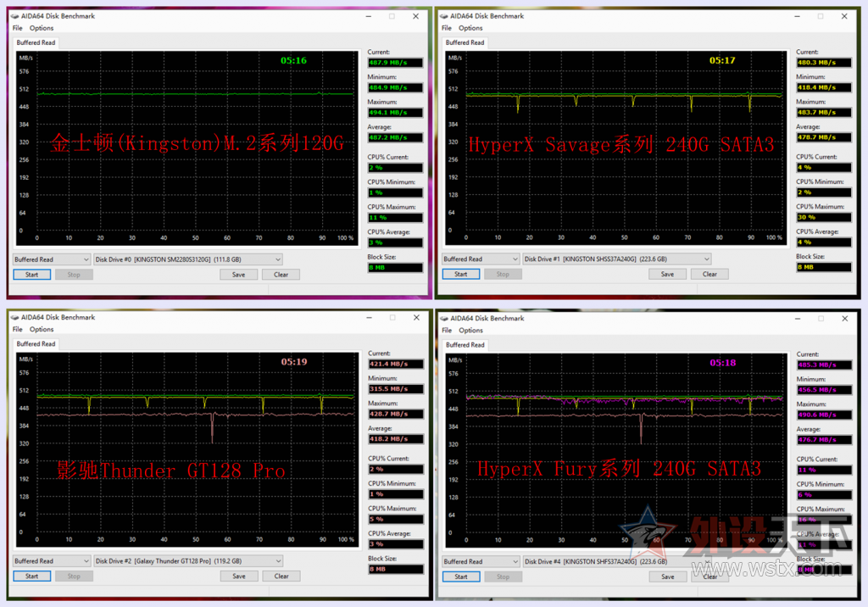The height and width of the screenshot is (607, 868).
Task: Click Maximum value 490.6 MB/s
Action: click(x=824, y=415)
